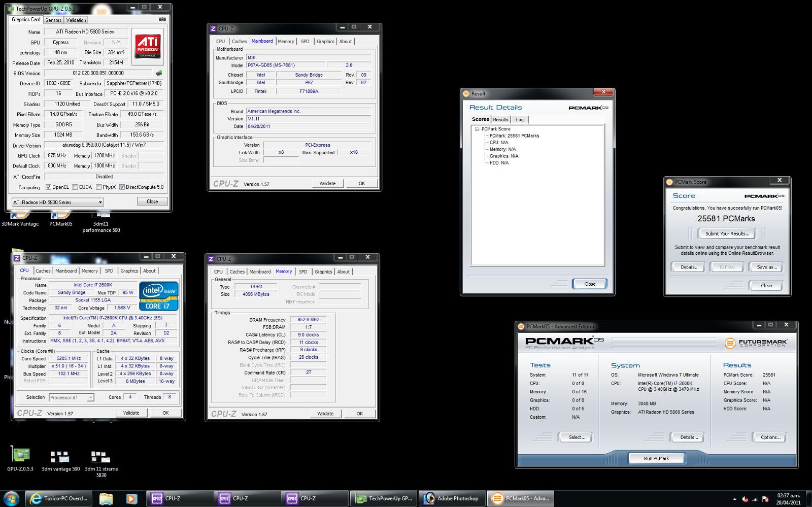
Task: Click Core Voltage value 1.568 V
Action: (122, 308)
